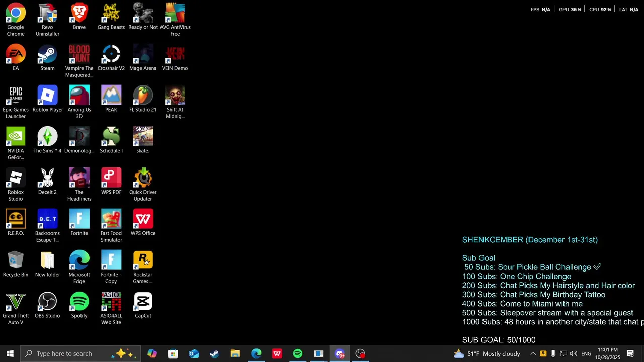Open the volume control in the tray
This screenshot has height=362, width=644.
point(574,354)
